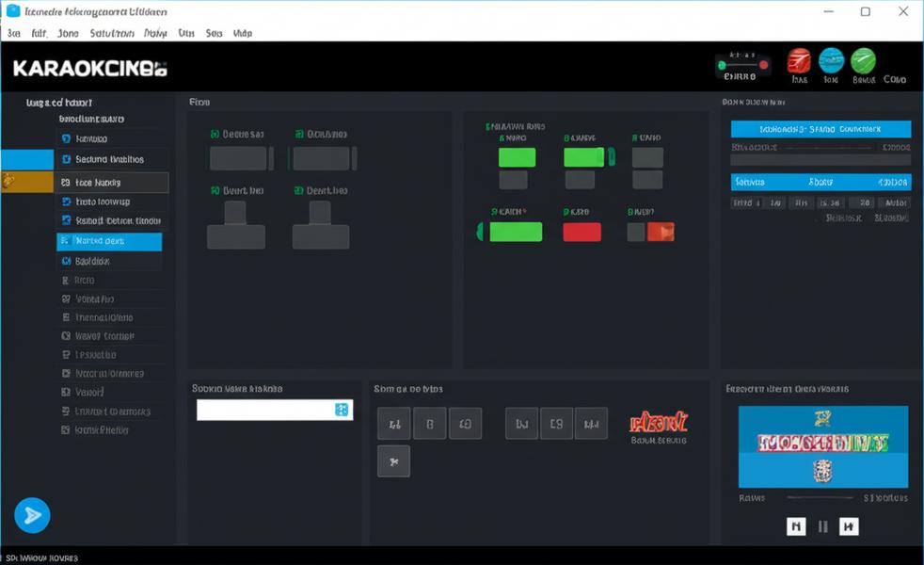The height and width of the screenshot is (565, 924).
Task: Toggle the wide green pad in lower row
Action: point(515,232)
